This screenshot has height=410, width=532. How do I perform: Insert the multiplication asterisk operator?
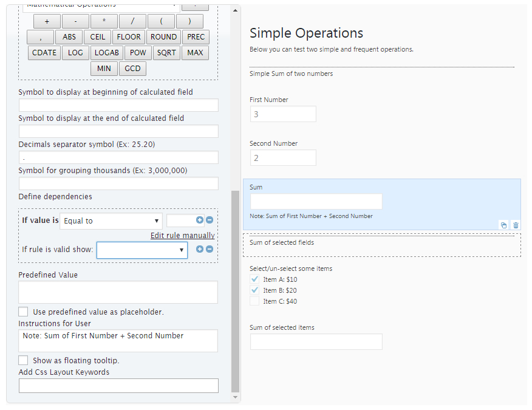pos(104,21)
